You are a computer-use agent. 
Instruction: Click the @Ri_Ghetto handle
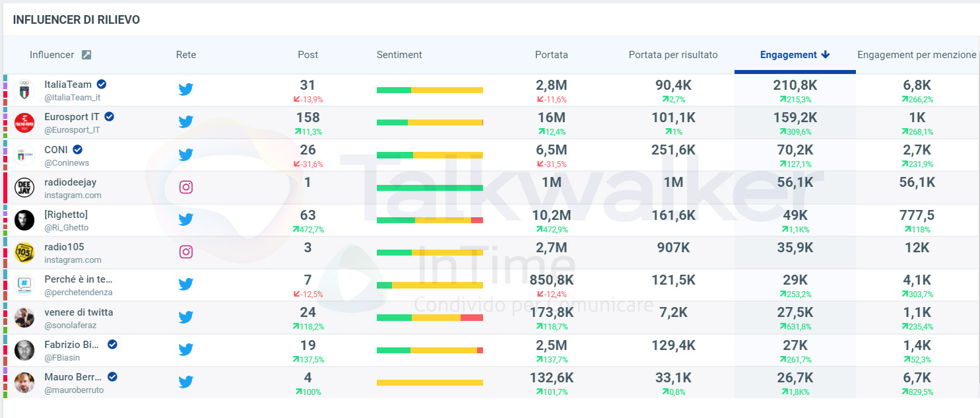pyautogui.click(x=66, y=228)
